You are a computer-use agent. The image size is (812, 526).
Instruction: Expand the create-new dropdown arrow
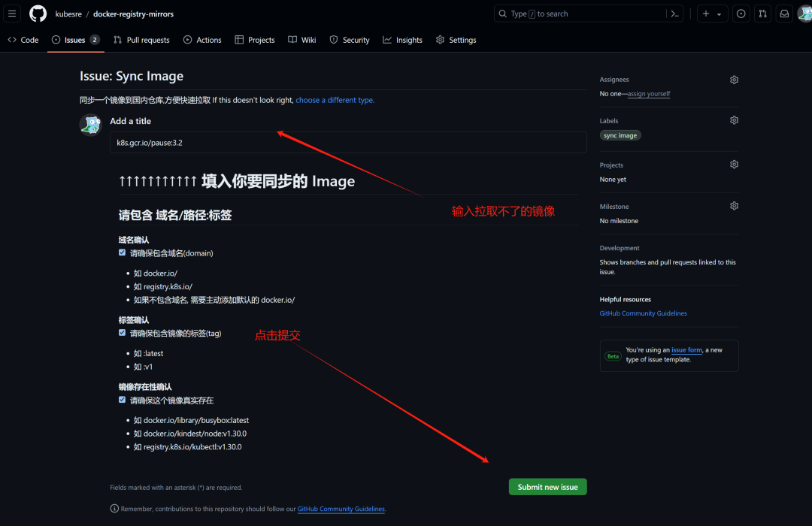[x=719, y=14]
